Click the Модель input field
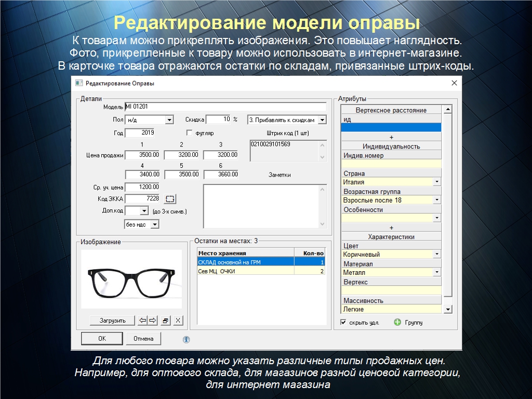This screenshot has width=532, height=399. pos(225,107)
